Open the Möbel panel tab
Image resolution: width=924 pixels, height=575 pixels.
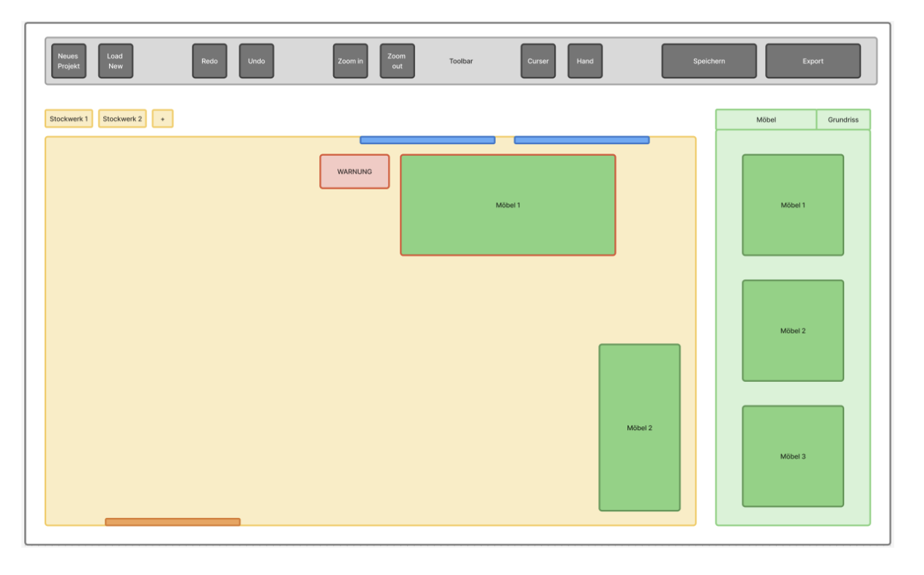click(x=766, y=119)
